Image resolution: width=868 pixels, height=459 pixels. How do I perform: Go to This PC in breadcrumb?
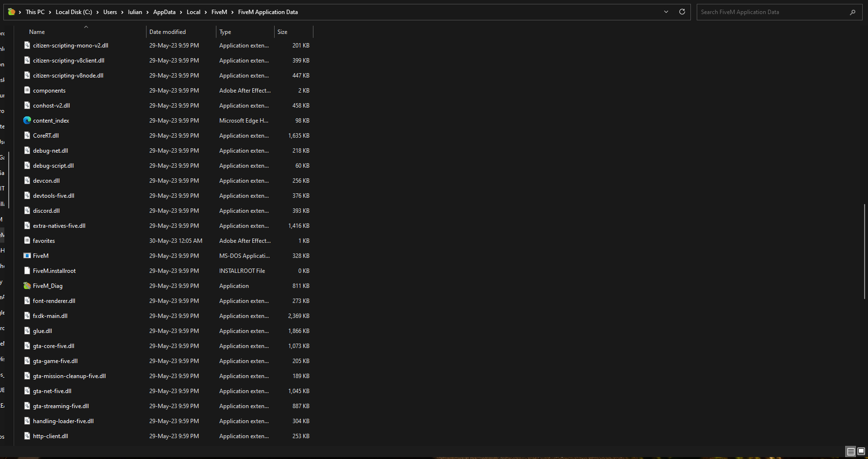[x=35, y=12]
